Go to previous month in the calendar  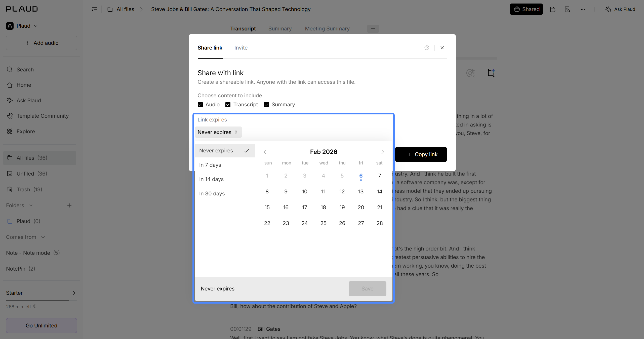(x=265, y=152)
